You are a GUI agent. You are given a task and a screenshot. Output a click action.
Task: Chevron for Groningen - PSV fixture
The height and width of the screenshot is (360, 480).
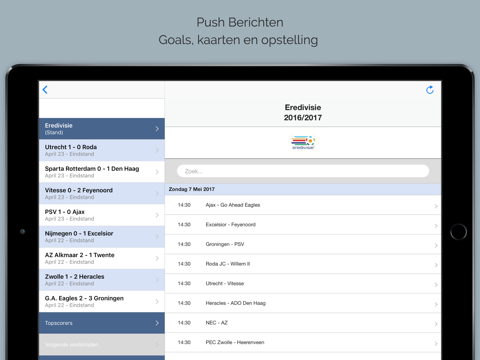point(436,246)
